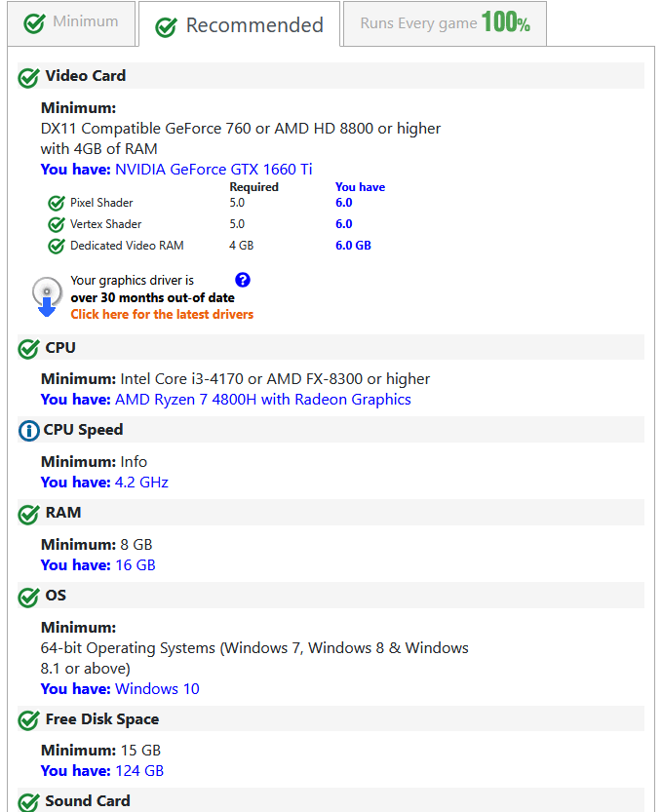
Task: Open the Minimum requirements tab
Action: 71,23
